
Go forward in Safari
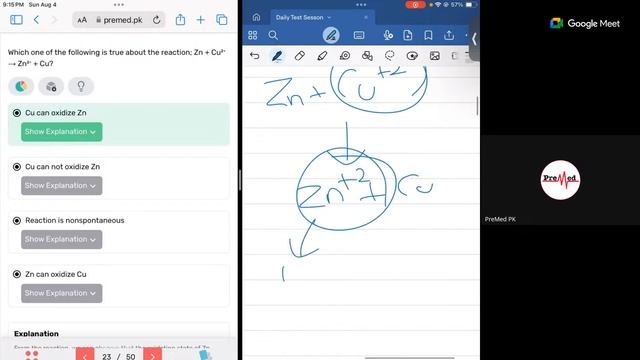pyautogui.click(x=54, y=20)
